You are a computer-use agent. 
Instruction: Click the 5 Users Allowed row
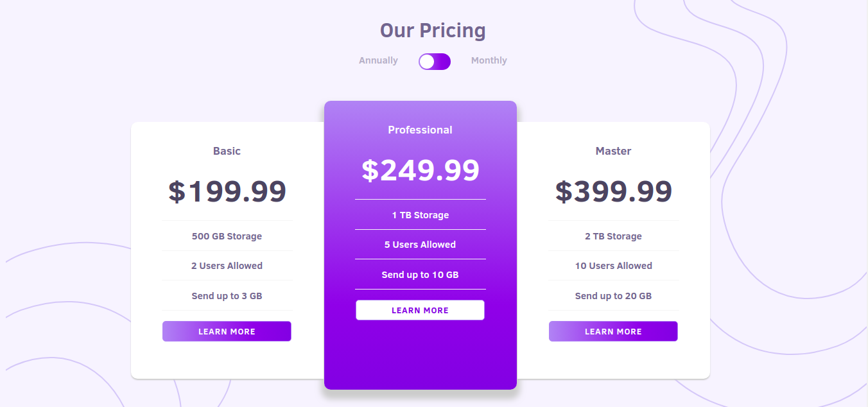[x=421, y=245]
